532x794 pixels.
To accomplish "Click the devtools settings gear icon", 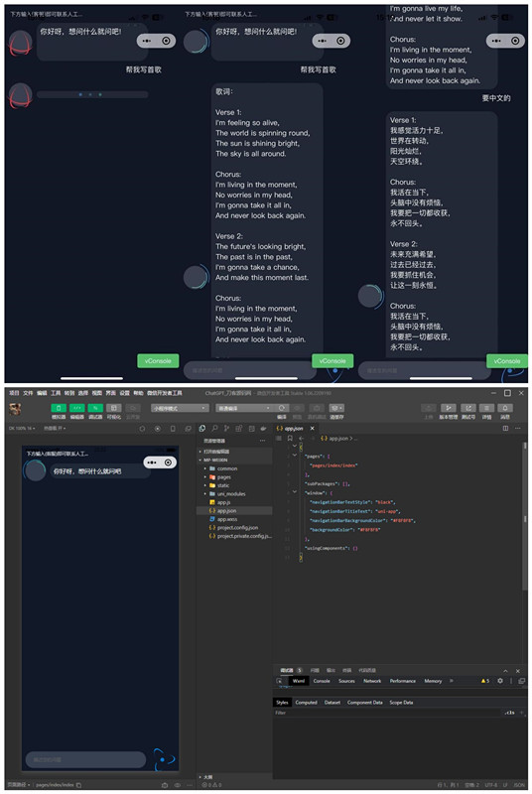I will tap(500, 681).
